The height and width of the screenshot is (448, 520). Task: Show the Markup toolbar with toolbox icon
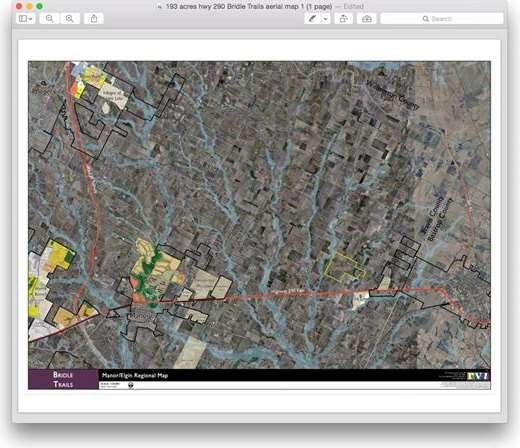[367, 19]
